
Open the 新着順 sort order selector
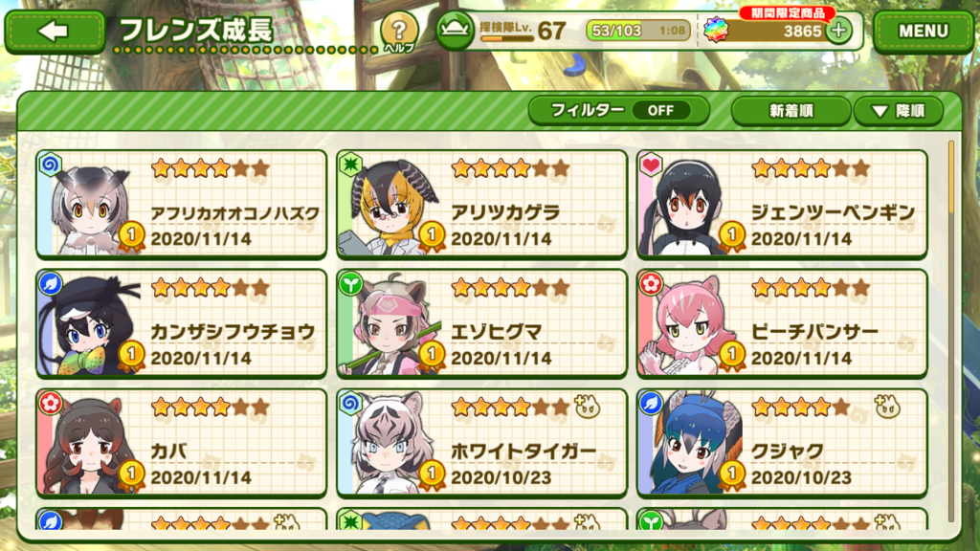point(791,111)
